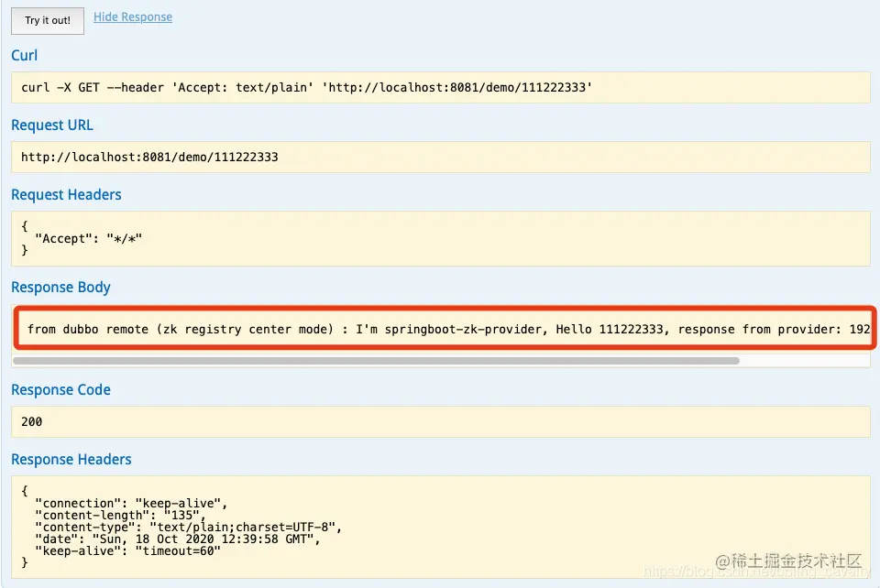Click the "content-length": "135" header line
Viewport: 880px width, 588px height.
[x=120, y=515]
